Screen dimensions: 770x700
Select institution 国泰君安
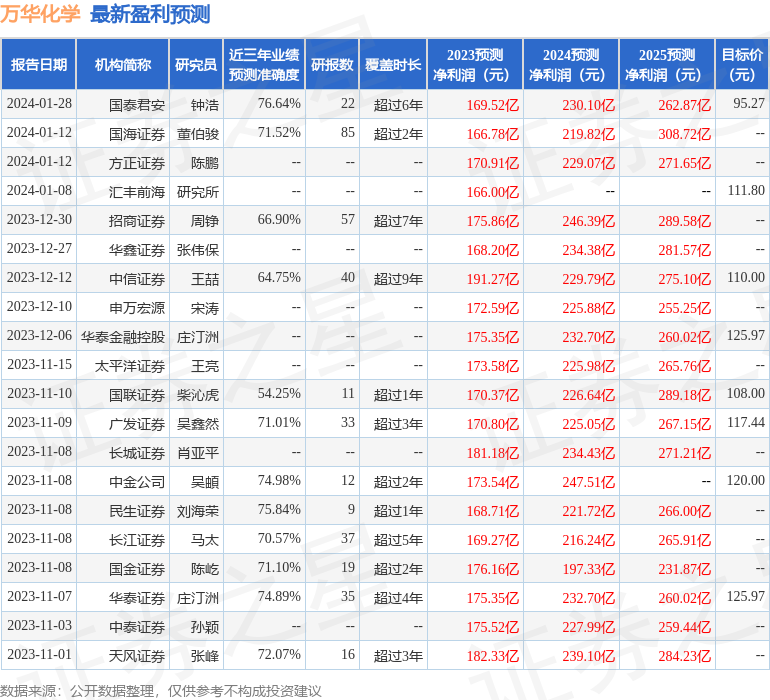(137, 105)
